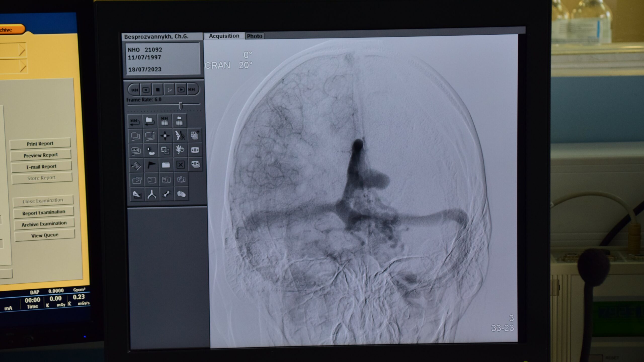Click the 0.23 mGy/s dose rate value
This screenshot has width=644, height=362.
pyautogui.click(x=79, y=297)
